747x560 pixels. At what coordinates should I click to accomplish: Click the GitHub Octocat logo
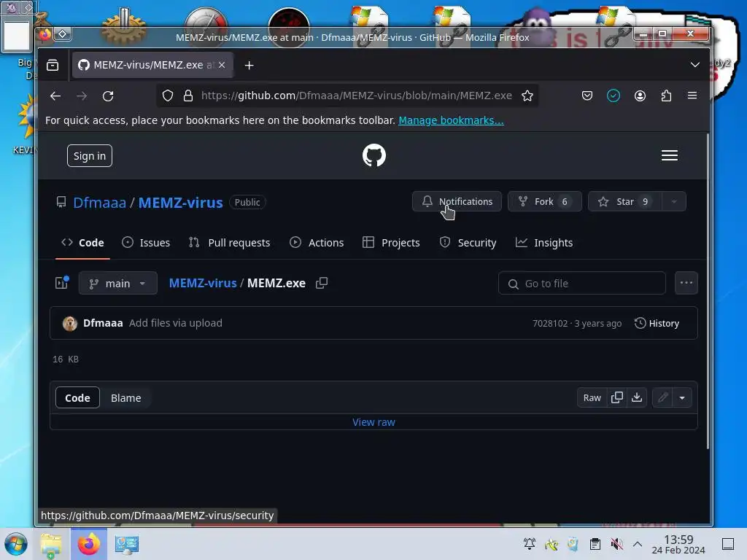coord(374,155)
